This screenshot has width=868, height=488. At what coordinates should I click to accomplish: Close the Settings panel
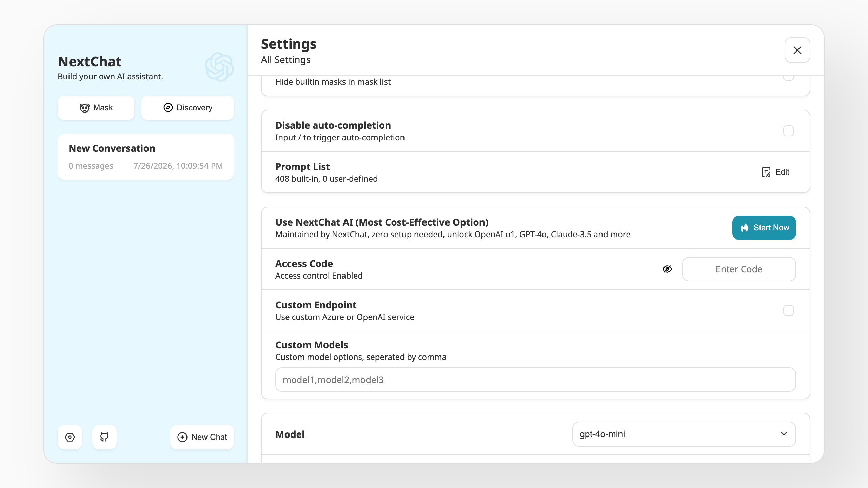click(x=797, y=50)
